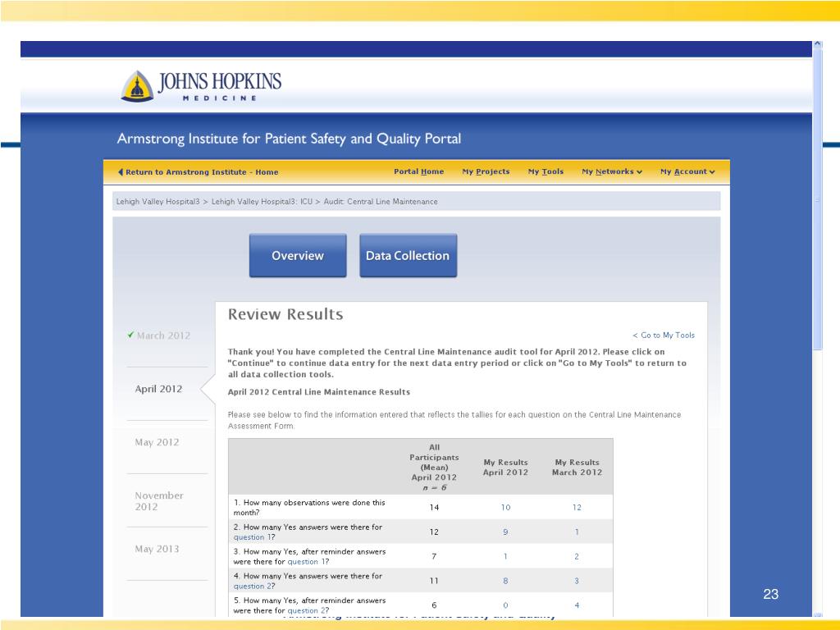
Task: Select April 2012 in the period sidebar
Action: pyautogui.click(x=158, y=389)
